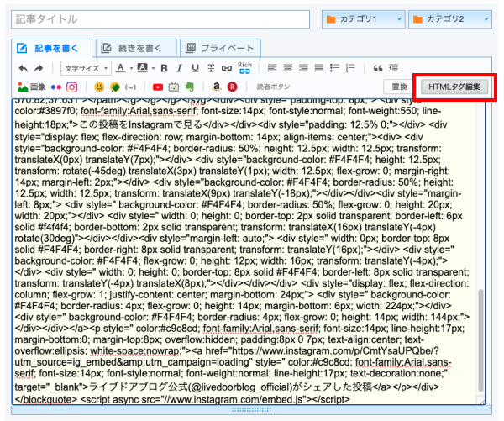Insert a numbered list

[350, 68]
